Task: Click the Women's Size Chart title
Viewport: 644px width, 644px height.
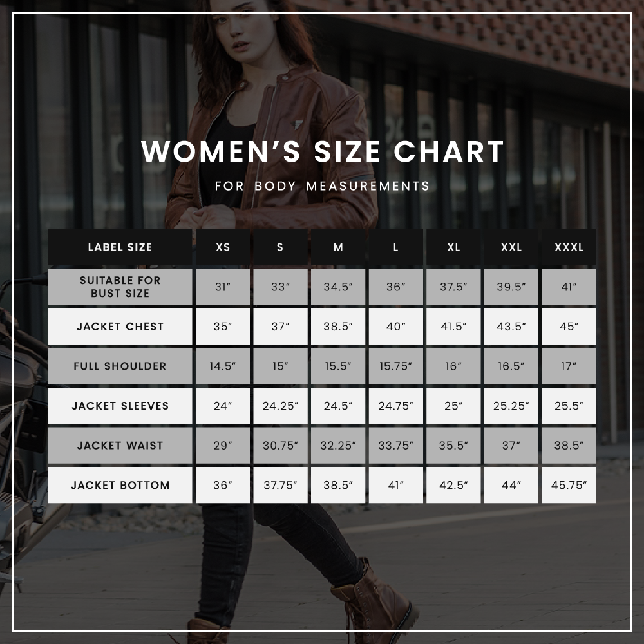Action: coord(323,151)
